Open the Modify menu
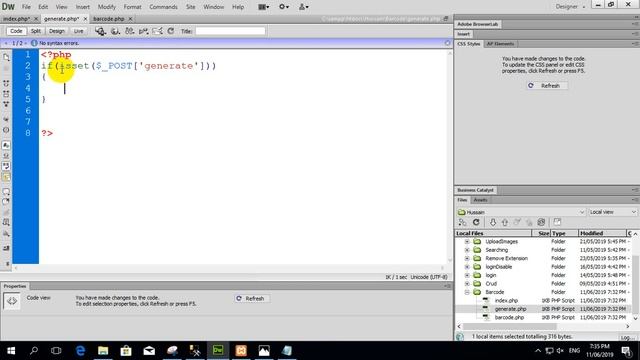 click(x=107, y=7)
